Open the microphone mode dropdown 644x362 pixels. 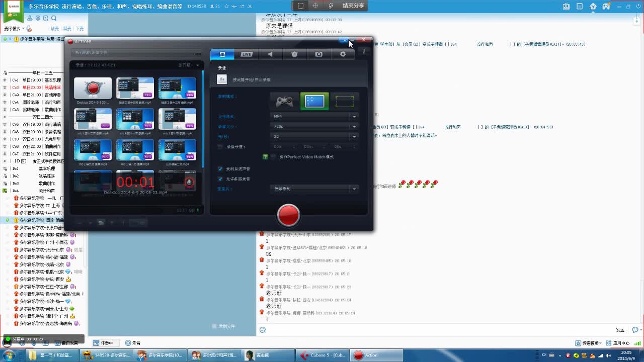pyautogui.click(x=314, y=189)
